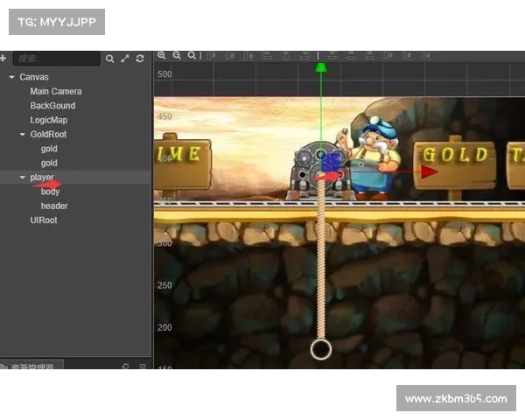Click the search magnifier in hierarchy panel
The height and width of the screenshot is (420, 525).
point(109,59)
